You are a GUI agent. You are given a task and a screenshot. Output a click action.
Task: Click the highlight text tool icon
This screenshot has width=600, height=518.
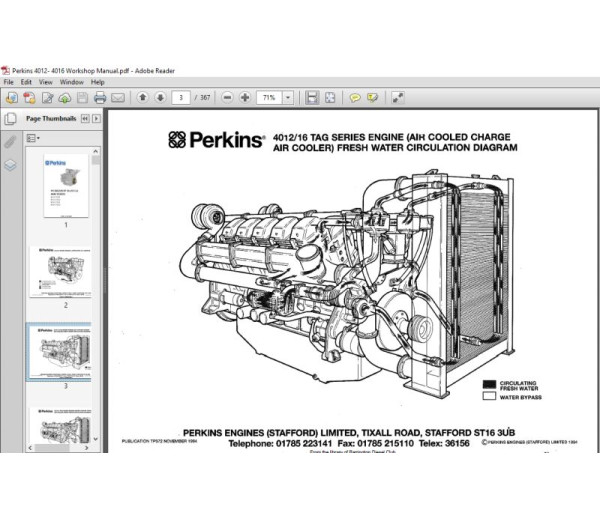372,98
